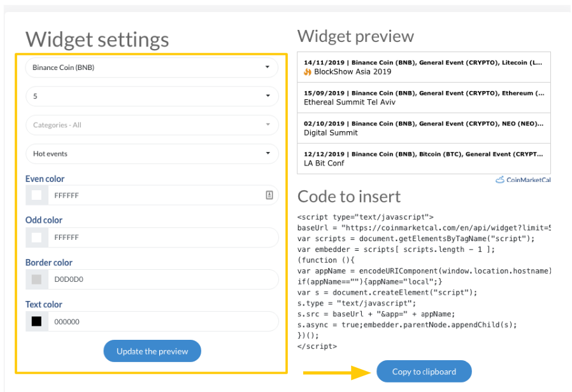Image resolution: width=572 pixels, height=392 pixels.
Task: Click the baseUrl line in the code
Action: (424, 228)
